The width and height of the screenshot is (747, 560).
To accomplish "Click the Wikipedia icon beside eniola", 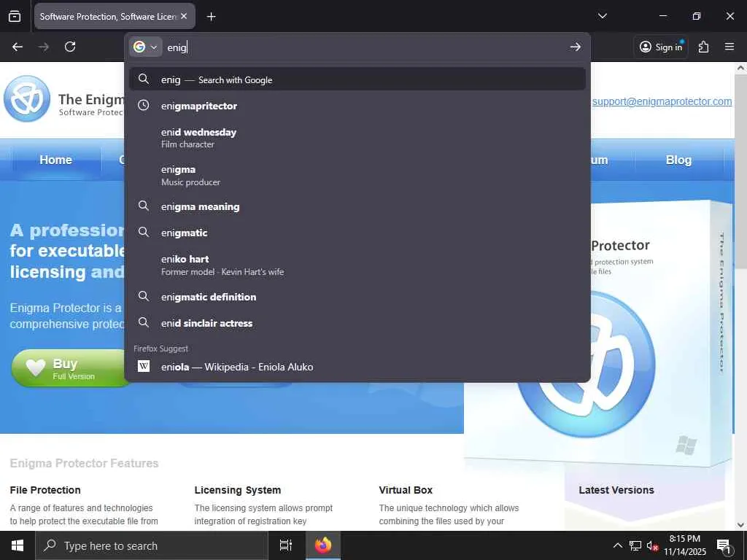I will click(144, 366).
